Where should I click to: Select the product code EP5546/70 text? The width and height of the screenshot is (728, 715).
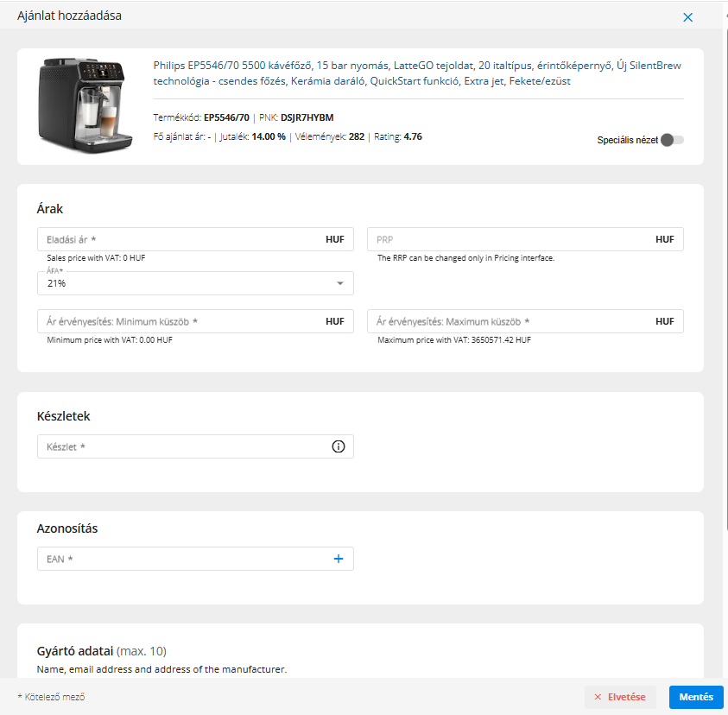(x=226, y=118)
